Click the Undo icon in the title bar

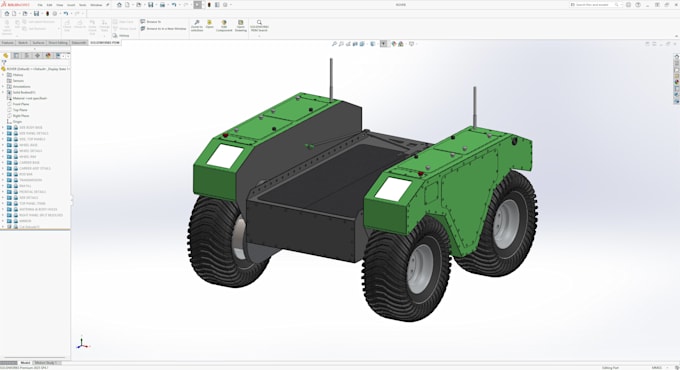pos(174,5)
